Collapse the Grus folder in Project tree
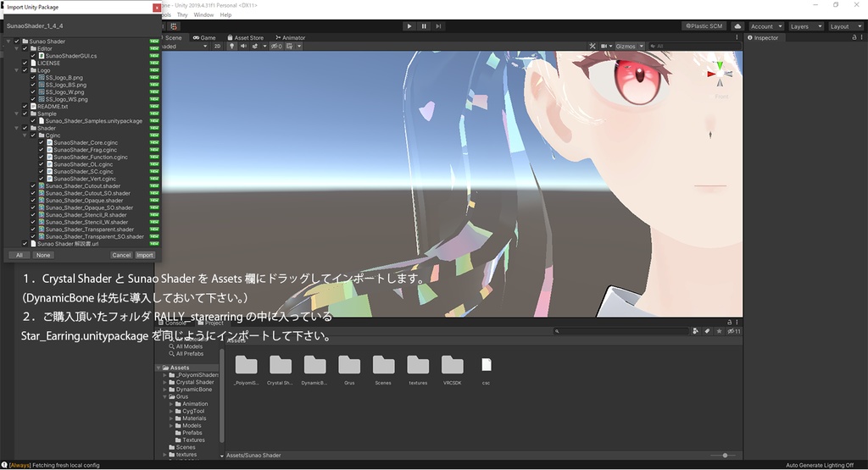 [x=165, y=397]
